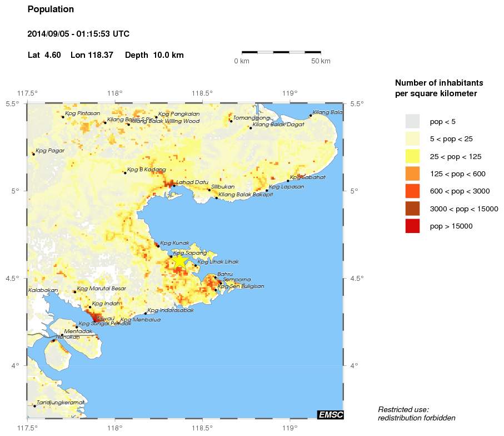Pick the bright yellow '25 < pop < 125' swatch
The image size is (504, 436).
pyautogui.click(x=412, y=156)
